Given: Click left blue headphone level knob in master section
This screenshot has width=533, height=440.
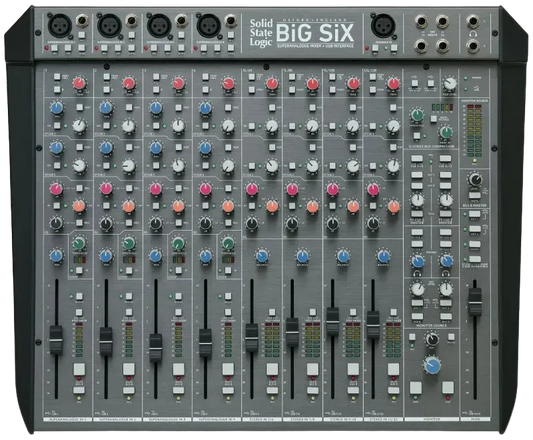Looking at the screenshot, I should 417,261.
